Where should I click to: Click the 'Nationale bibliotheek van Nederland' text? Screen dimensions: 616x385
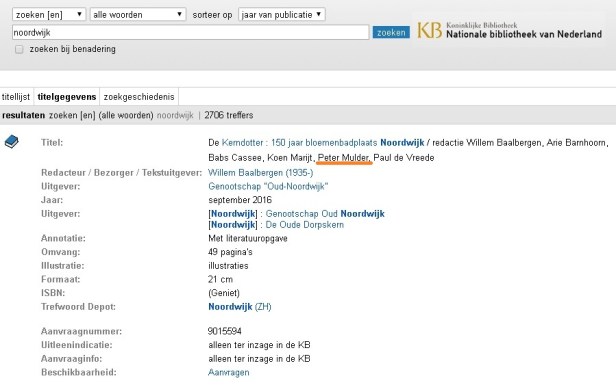pyautogui.click(x=524, y=34)
